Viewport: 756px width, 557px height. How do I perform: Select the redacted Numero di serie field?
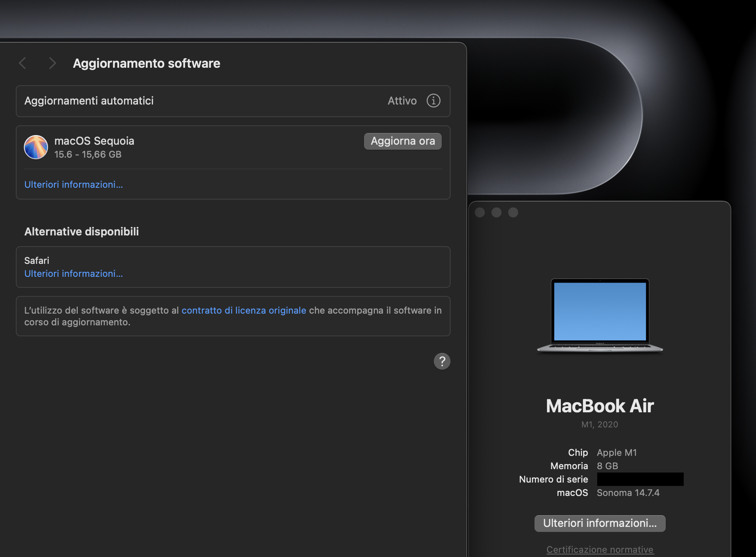click(640, 479)
